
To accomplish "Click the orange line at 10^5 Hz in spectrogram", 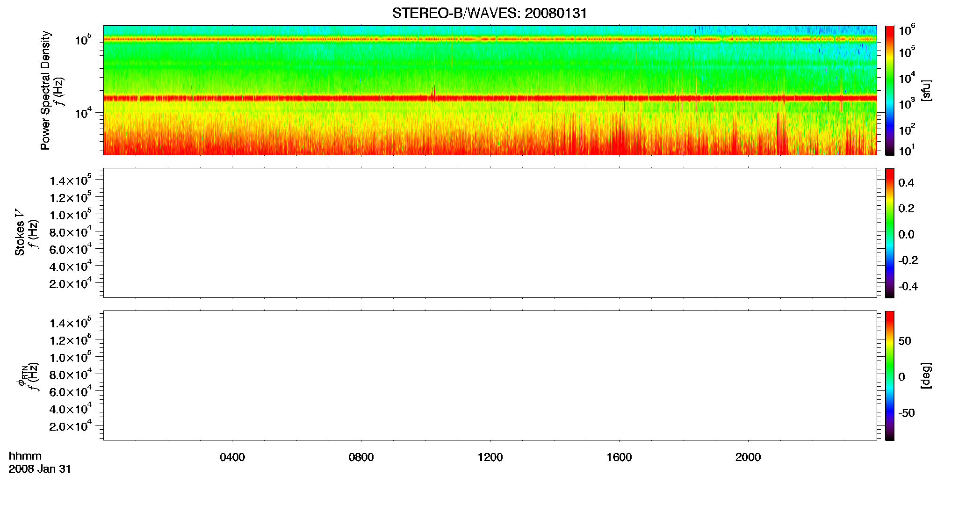I will click(x=490, y=39).
